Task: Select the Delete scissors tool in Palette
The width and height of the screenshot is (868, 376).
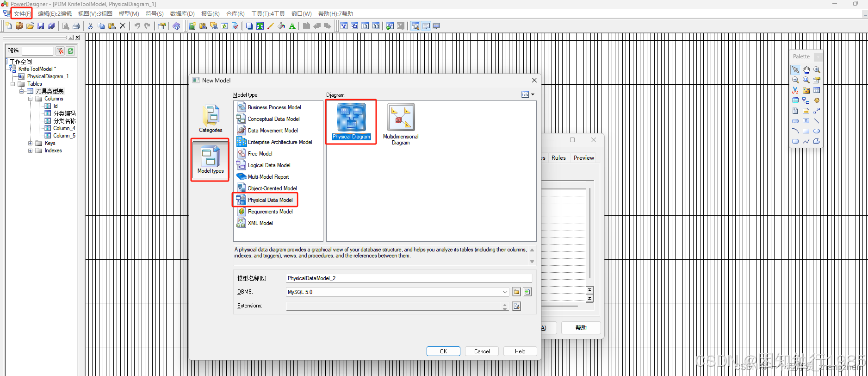Action: tap(795, 90)
